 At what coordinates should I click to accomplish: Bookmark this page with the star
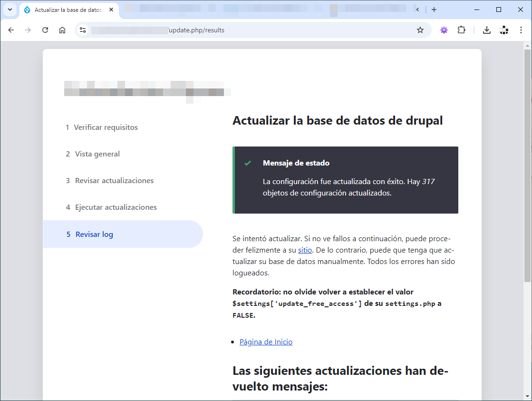tap(420, 30)
